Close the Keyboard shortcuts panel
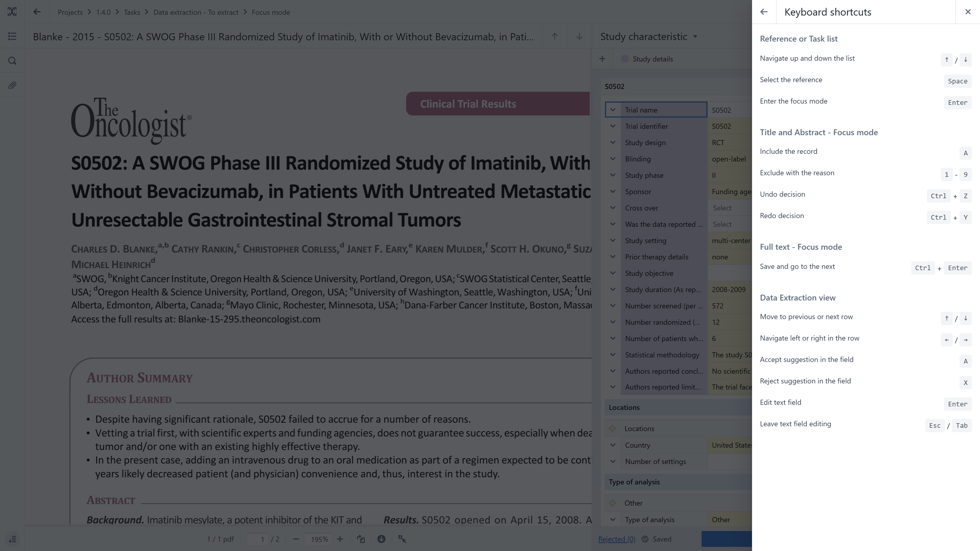Screen dimensions: 980x551 tap(968, 12)
